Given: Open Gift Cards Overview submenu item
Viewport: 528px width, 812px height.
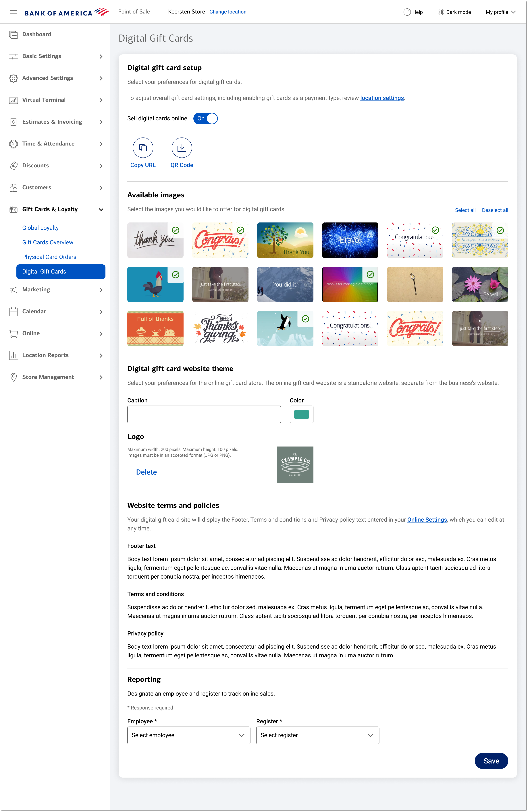Looking at the screenshot, I should click(47, 242).
